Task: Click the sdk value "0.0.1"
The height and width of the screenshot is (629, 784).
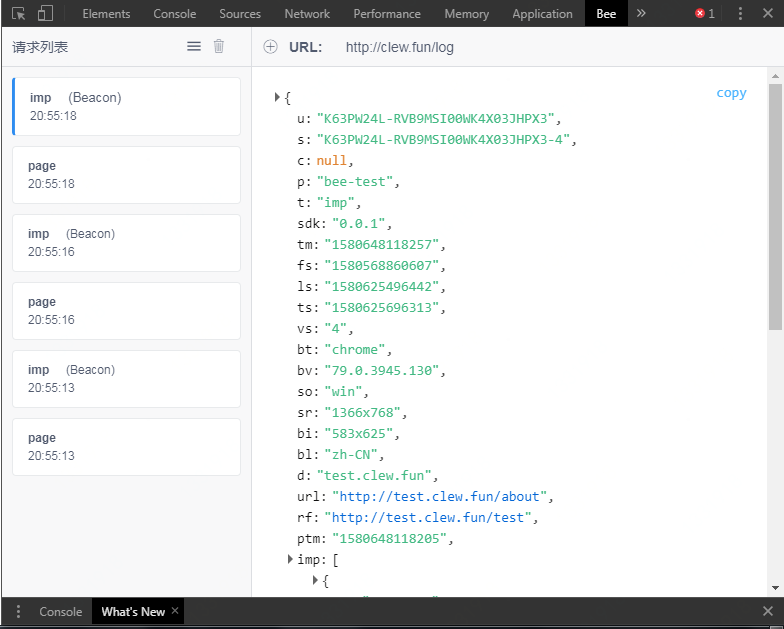Action: coord(359,224)
